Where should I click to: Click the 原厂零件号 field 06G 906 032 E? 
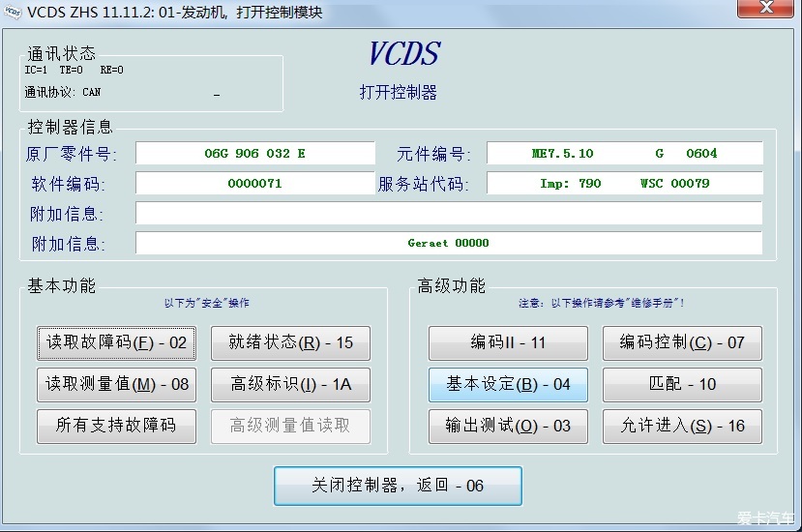pos(254,154)
